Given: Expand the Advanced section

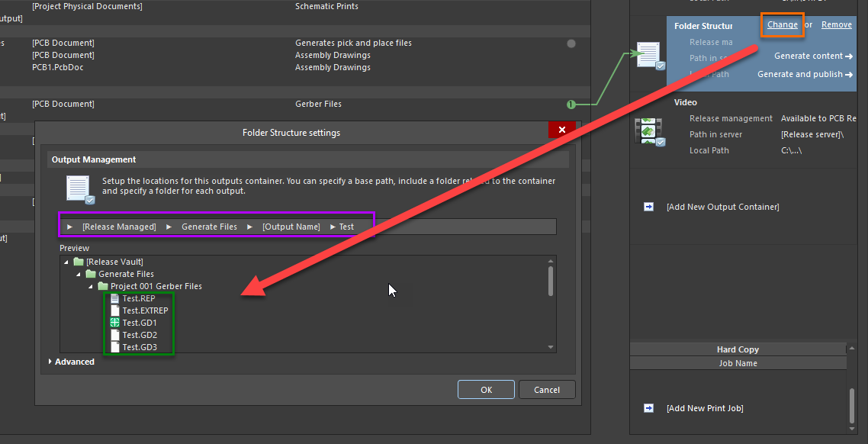Looking at the screenshot, I should point(72,362).
